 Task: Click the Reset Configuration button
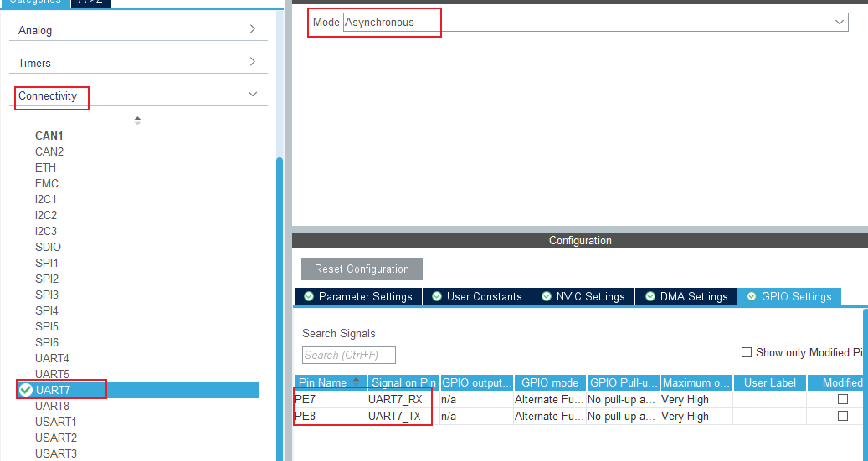362,269
